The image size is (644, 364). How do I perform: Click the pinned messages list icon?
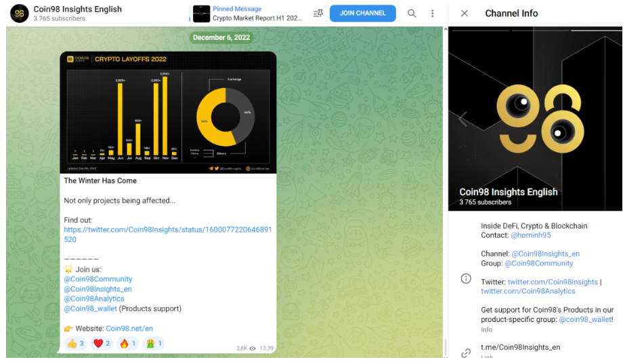coord(318,14)
